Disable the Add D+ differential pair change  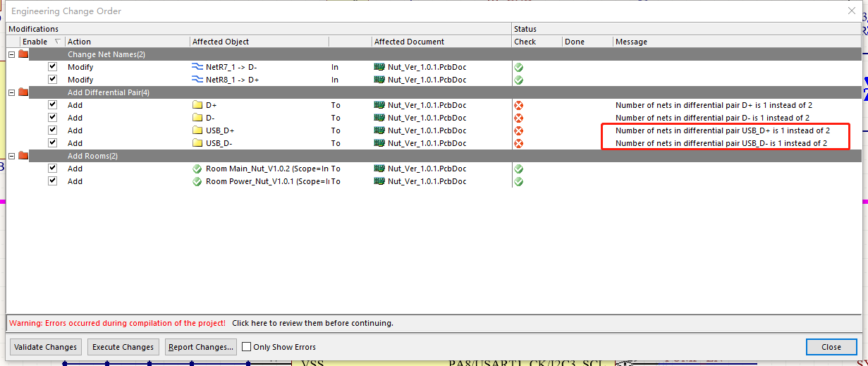[52, 104]
